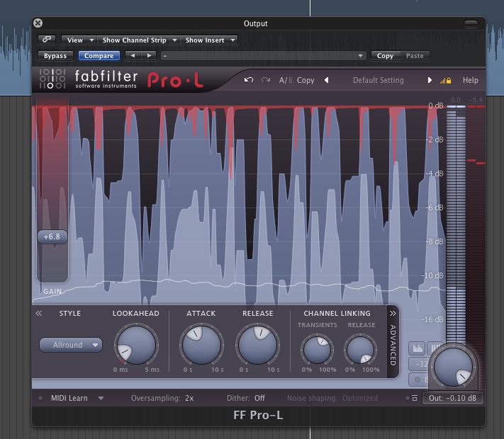Click the Attack knob
504x439 pixels.
click(x=201, y=346)
